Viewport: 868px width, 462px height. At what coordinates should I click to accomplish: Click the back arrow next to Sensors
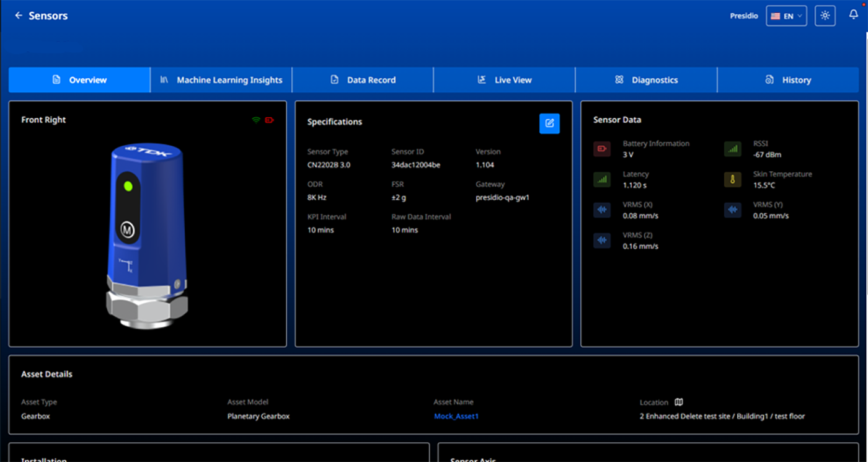(19, 16)
